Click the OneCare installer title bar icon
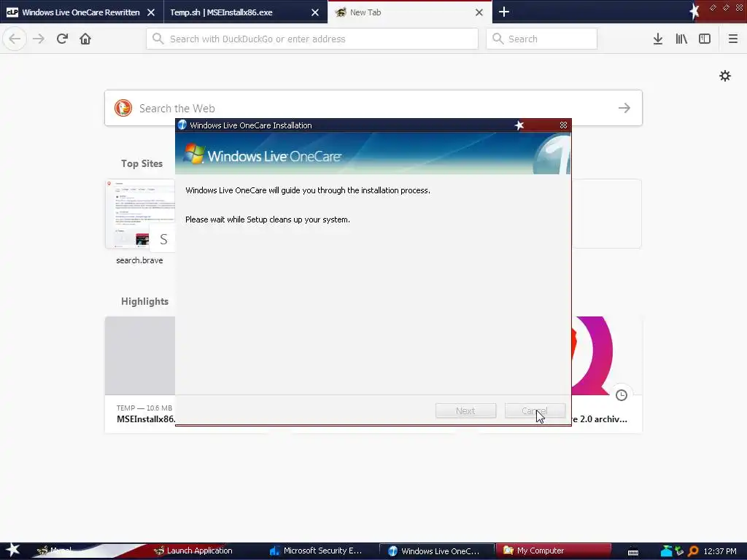The width and height of the screenshot is (747, 560). tap(182, 125)
